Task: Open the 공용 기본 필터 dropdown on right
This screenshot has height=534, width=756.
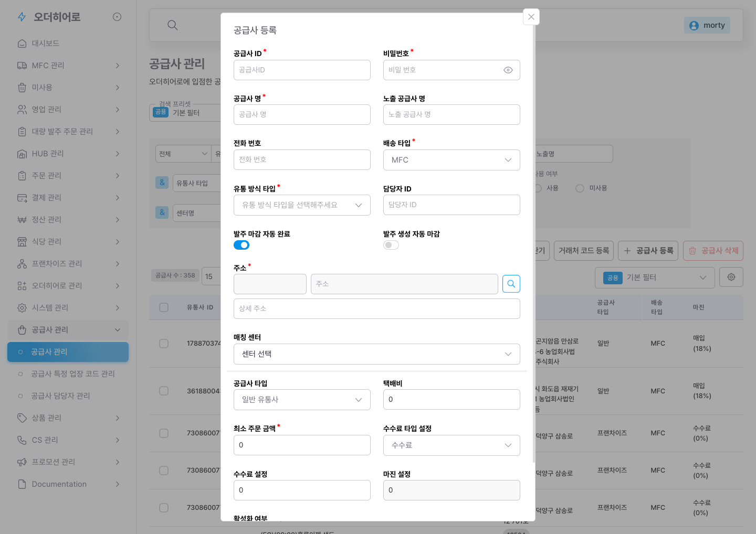Action: point(655,277)
